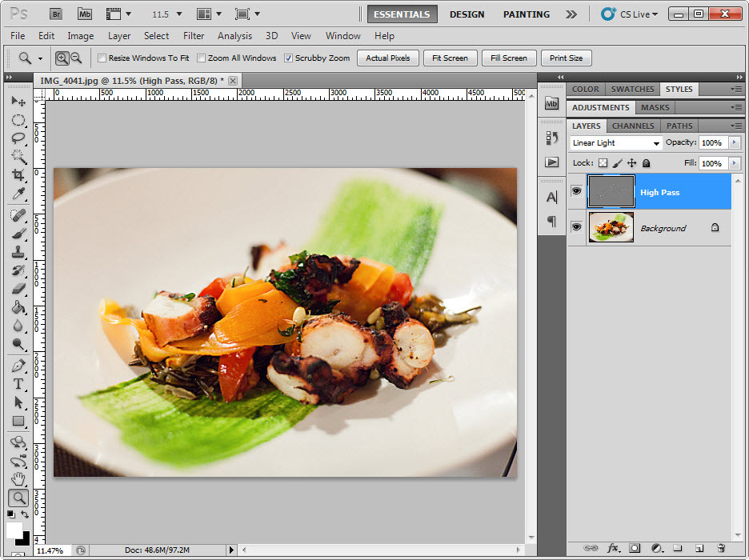Viewport: 749px width, 560px height.
Task: Click the Delete layer trash icon
Action: click(720, 548)
